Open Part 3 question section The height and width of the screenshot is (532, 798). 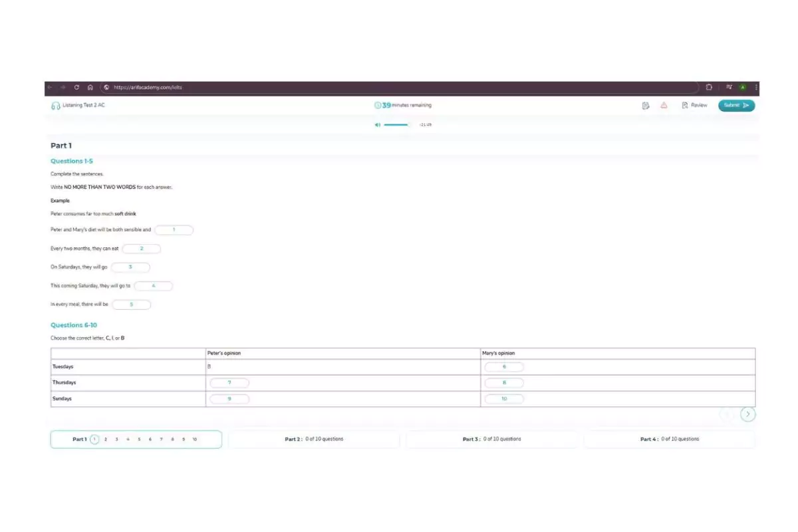click(491, 439)
